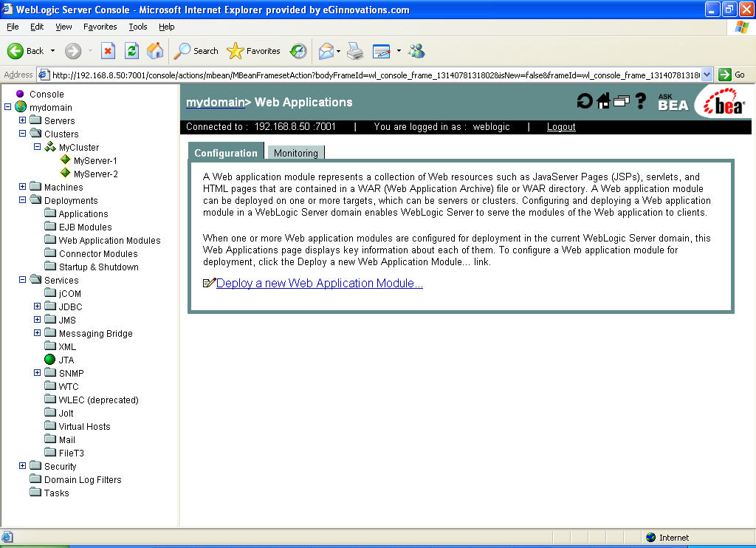
Task: Select the green JTA sphere icon
Action: click(x=49, y=360)
